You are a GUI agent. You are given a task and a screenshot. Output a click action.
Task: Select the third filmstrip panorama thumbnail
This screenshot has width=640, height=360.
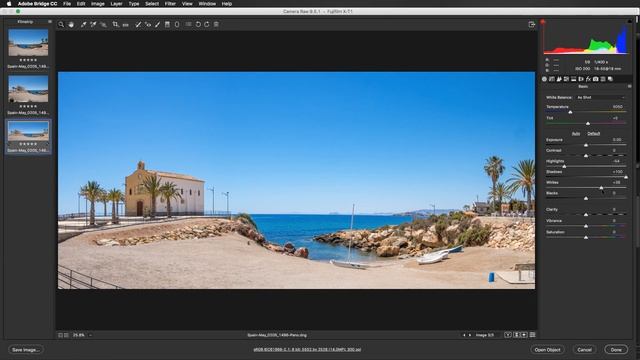(28, 131)
